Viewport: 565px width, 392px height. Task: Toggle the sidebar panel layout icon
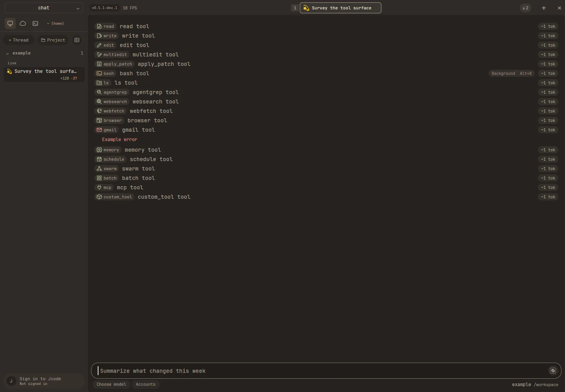coord(77,40)
